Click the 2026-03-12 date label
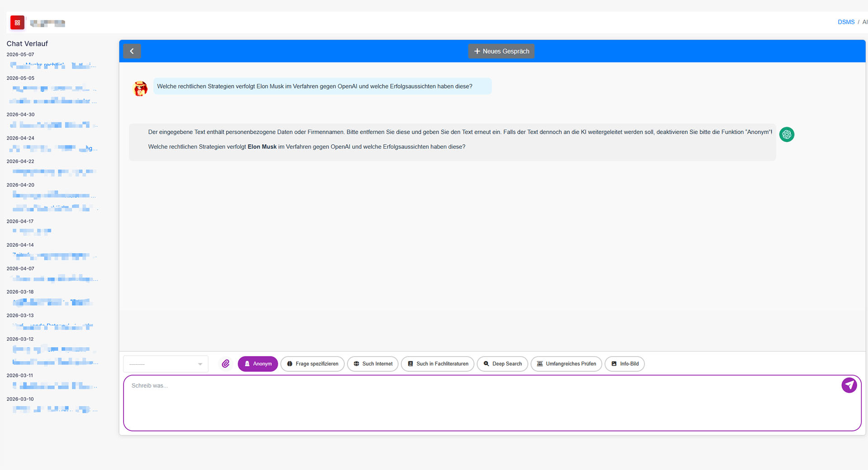Image resolution: width=868 pixels, height=470 pixels. (20, 339)
